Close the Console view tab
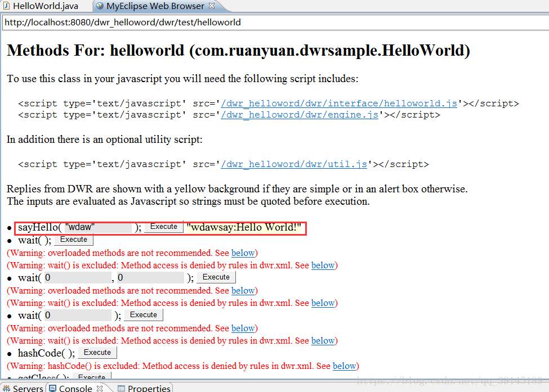Image resolution: width=549 pixels, height=392 pixels. (x=100, y=388)
